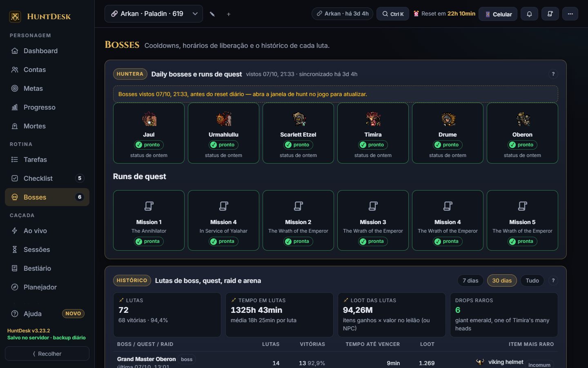Click the Drume boss sprite

(x=448, y=119)
